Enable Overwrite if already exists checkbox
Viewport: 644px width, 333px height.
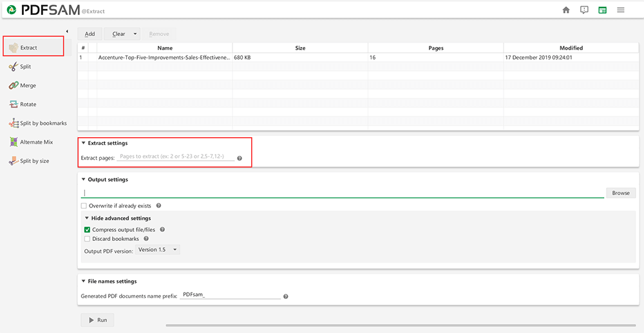point(84,206)
